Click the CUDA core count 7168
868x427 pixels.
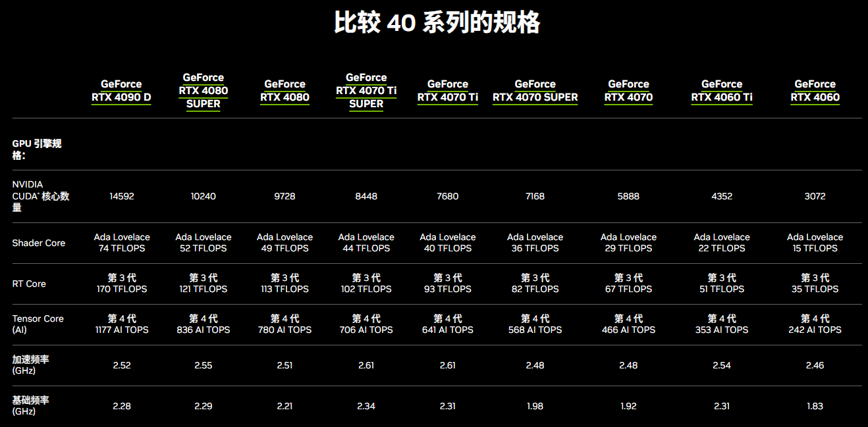point(535,196)
